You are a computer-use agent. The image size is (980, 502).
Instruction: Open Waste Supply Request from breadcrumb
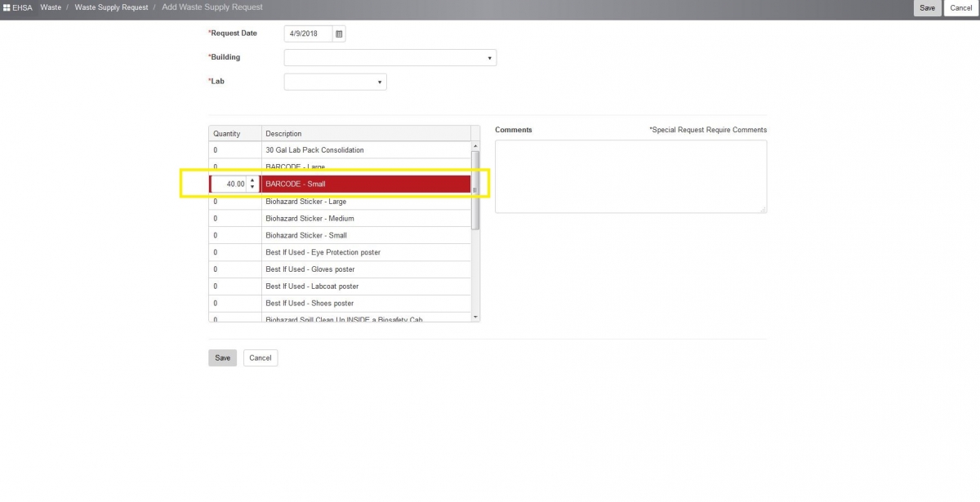coord(111,7)
